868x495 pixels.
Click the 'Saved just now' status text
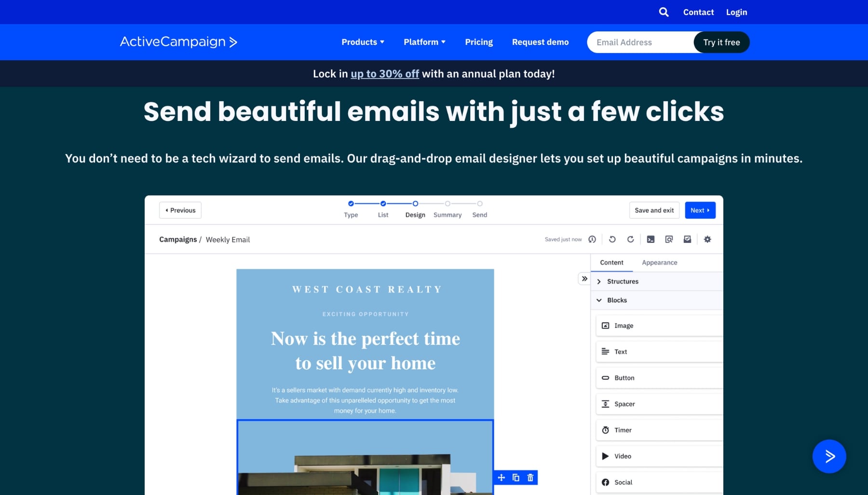563,240
